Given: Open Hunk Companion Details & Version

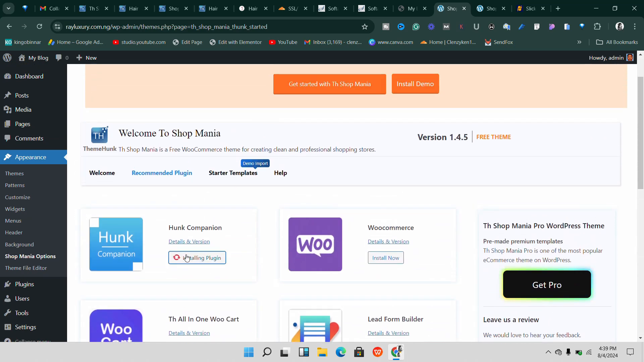Looking at the screenshot, I should pyautogui.click(x=189, y=241).
